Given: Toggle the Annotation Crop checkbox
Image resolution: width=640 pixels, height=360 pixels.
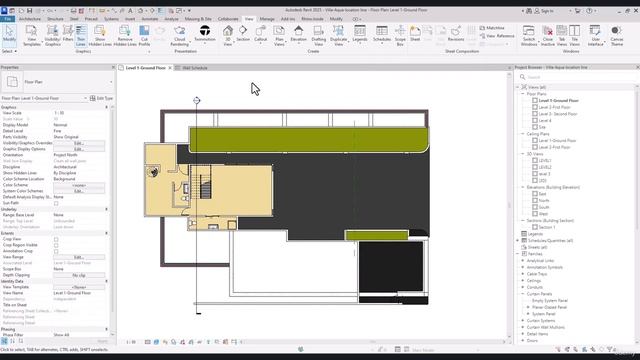Looking at the screenshot, I should point(56,251).
